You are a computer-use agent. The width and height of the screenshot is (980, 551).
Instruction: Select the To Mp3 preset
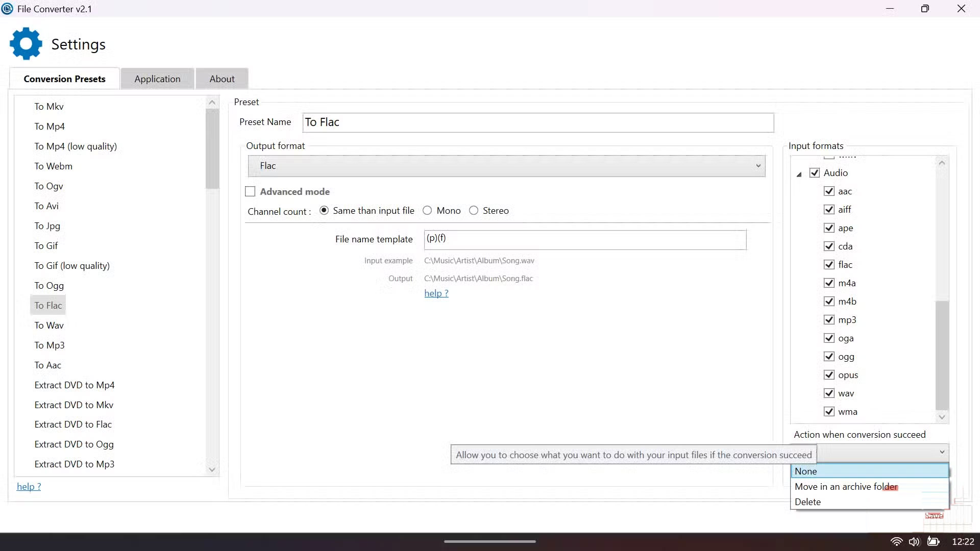(50, 345)
